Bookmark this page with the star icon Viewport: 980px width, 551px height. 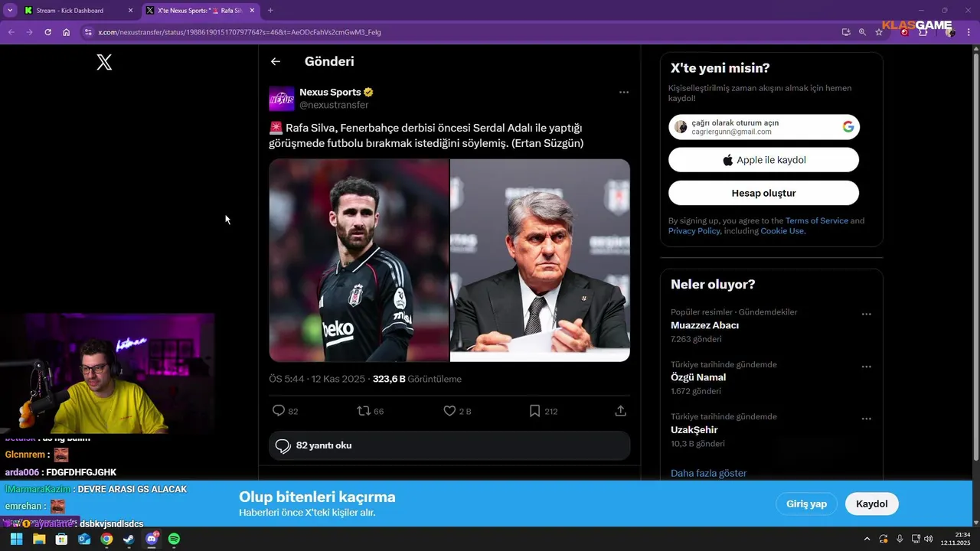879,32
